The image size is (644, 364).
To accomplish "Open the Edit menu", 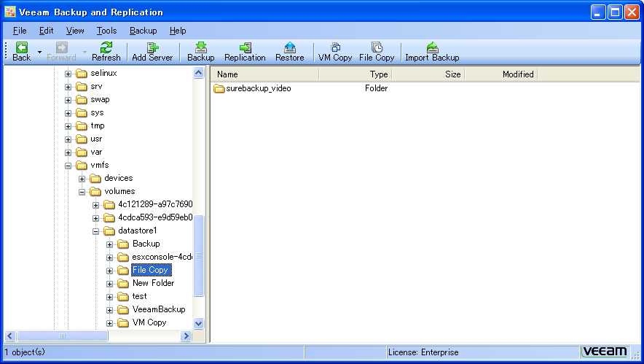I will click(x=46, y=31).
